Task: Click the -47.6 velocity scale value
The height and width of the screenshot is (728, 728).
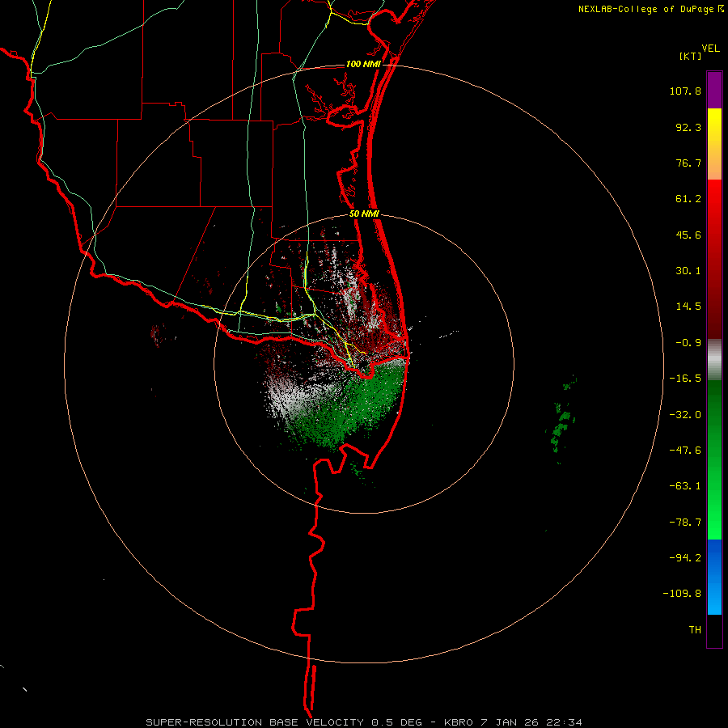Action: pyautogui.click(x=685, y=451)
